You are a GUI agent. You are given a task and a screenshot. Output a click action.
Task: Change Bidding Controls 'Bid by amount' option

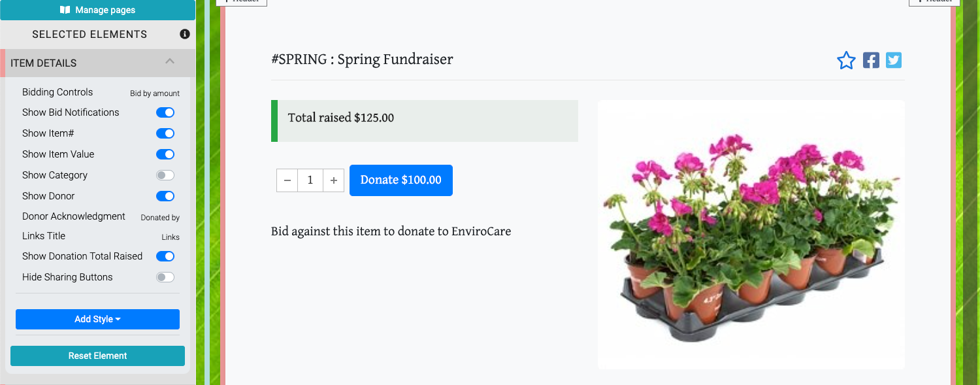coord(155,93)
